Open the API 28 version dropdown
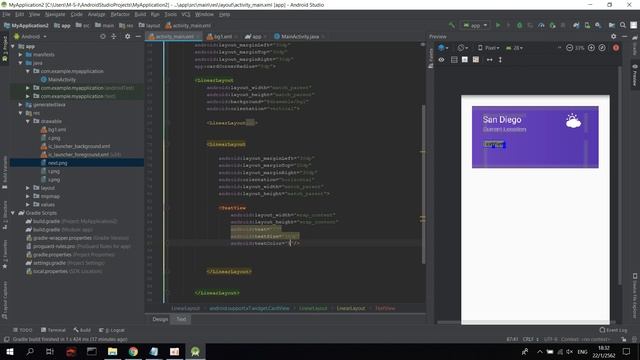 [515, 48]
